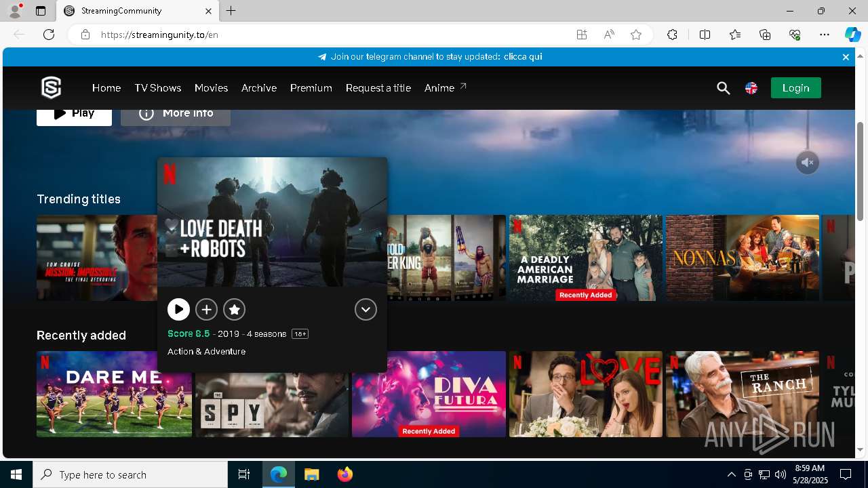Click the Windows taskbar search box
The width and height of the screenshot is (868, 488).
click(x=130, y=474)
